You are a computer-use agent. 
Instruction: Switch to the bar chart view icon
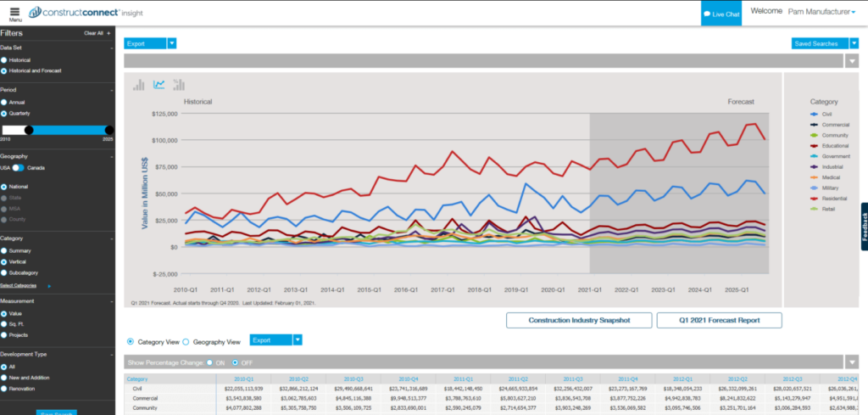pos(138,84)
